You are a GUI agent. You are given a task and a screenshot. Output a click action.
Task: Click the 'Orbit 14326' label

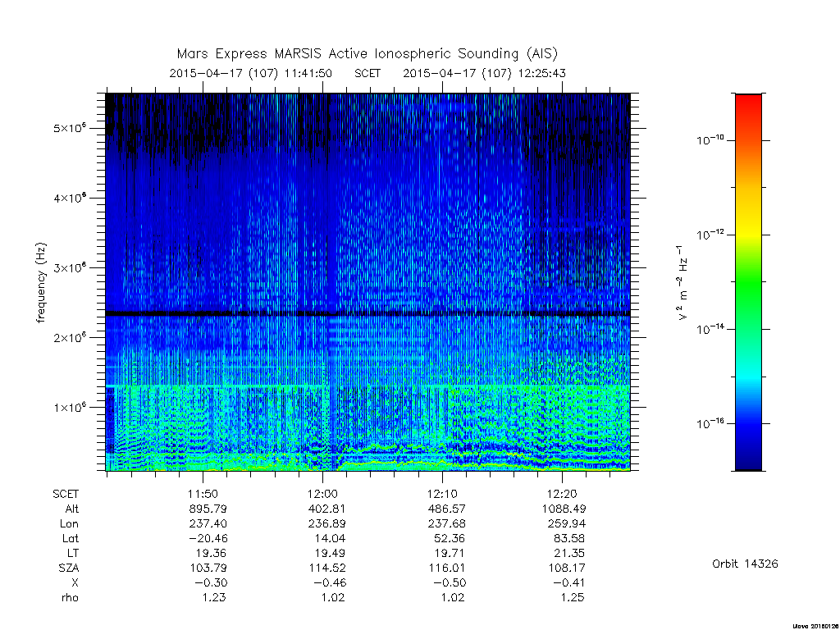pyautogui.click(x=745, y=564)
